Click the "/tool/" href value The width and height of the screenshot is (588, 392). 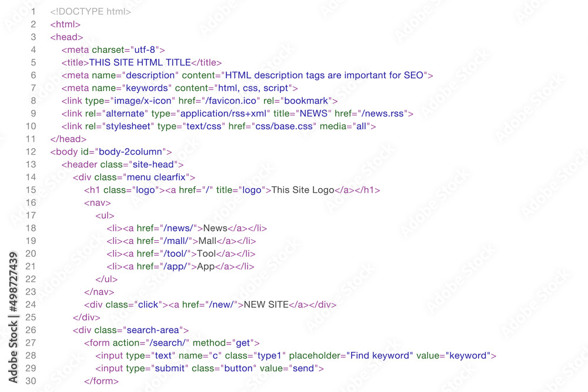pyautogui.click(x=175, y=254)
